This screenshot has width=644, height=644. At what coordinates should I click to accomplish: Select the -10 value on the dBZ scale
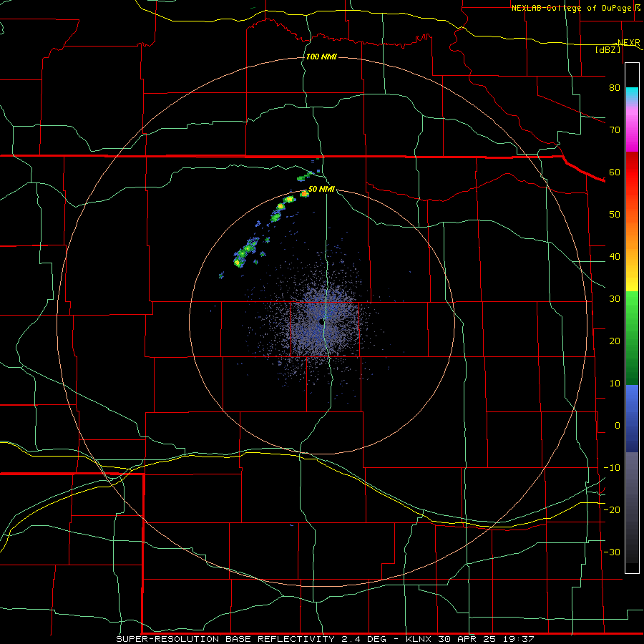coord(612,468)
